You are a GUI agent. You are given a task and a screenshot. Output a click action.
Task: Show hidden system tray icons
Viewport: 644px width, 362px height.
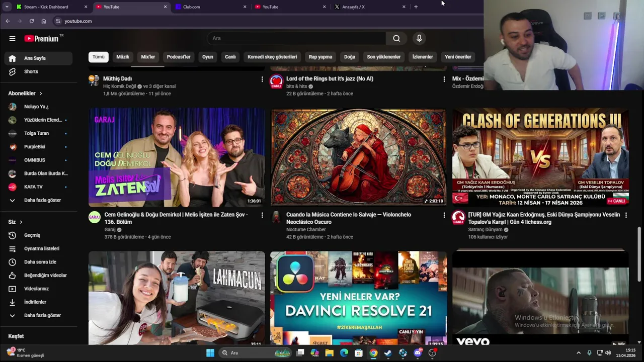pos(579,353)
